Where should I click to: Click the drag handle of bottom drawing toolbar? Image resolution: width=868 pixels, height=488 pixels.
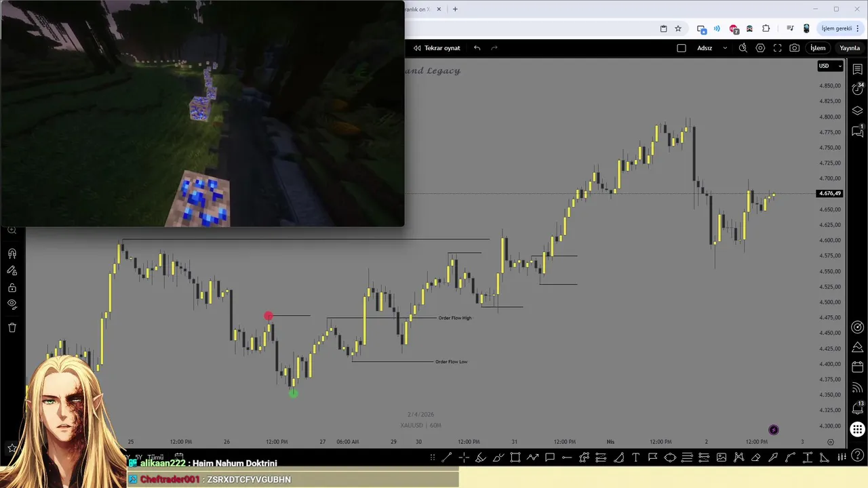(432, 457)
